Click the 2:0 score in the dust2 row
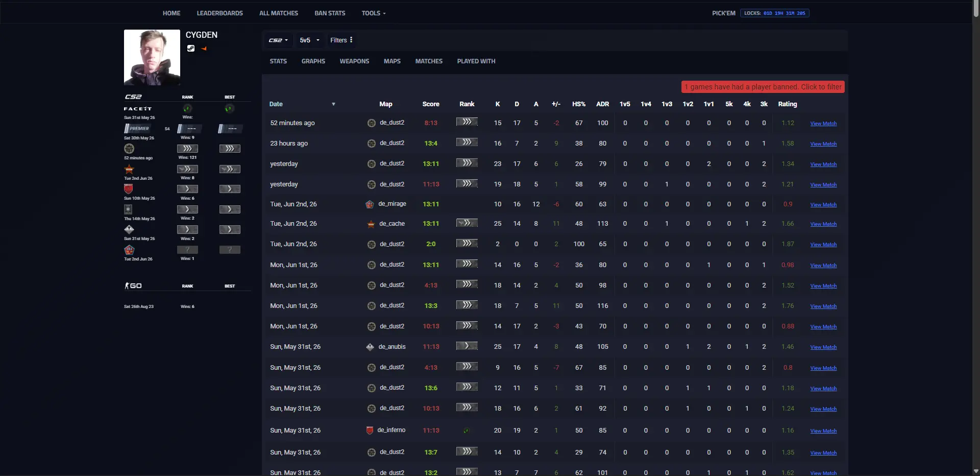980x476 pixels. tap(431, 244)
